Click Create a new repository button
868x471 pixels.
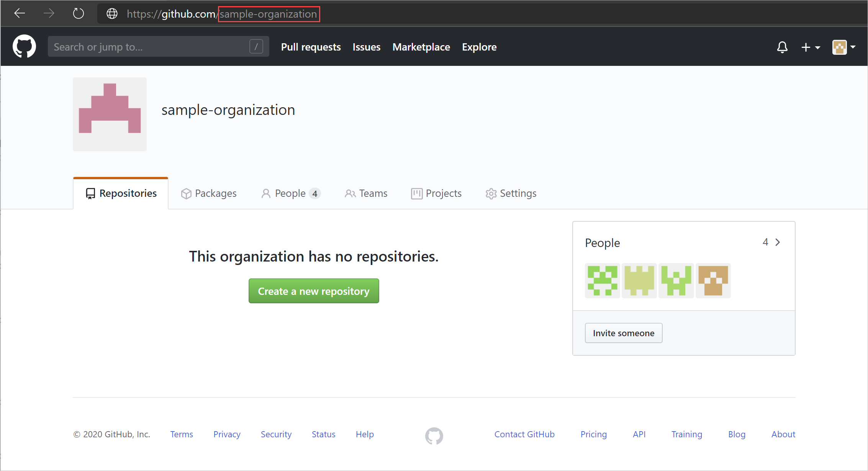pos(313,291)
